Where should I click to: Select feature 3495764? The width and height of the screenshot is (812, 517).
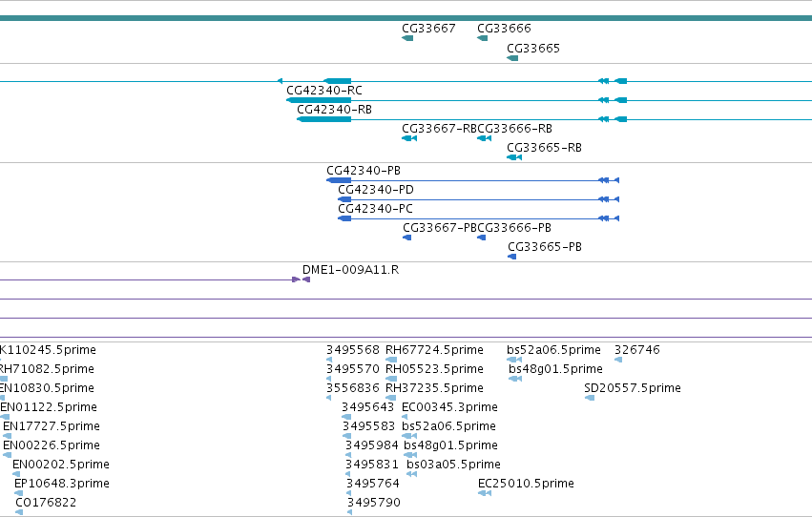click(373, 485)
